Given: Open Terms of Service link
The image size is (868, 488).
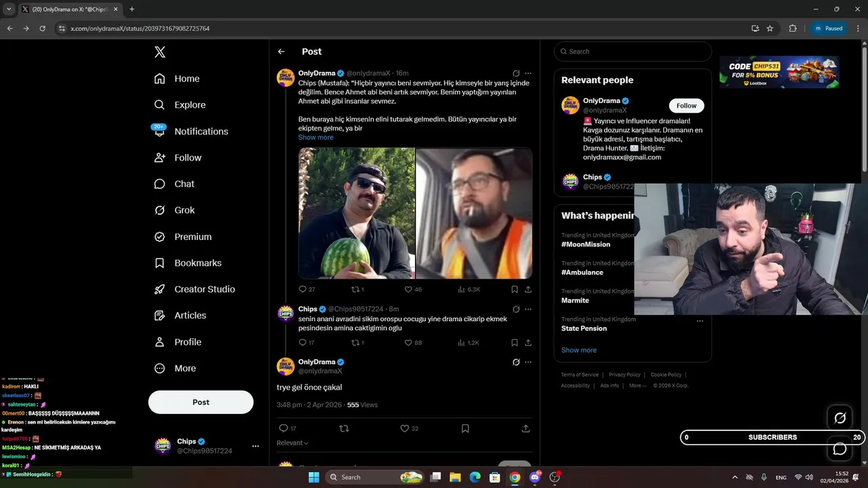Looking at the screenshot, I should click(x=580, y=375).
